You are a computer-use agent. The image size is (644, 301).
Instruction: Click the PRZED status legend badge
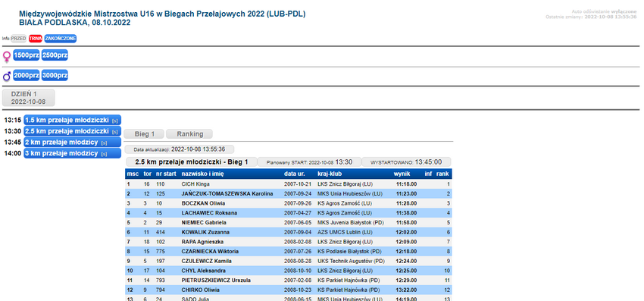[18, 38]
